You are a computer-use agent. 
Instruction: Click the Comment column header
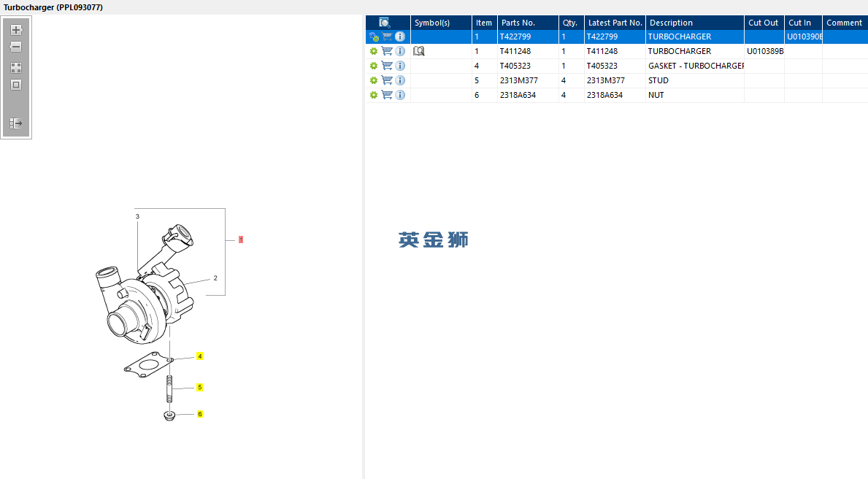[x=845, y=23]
